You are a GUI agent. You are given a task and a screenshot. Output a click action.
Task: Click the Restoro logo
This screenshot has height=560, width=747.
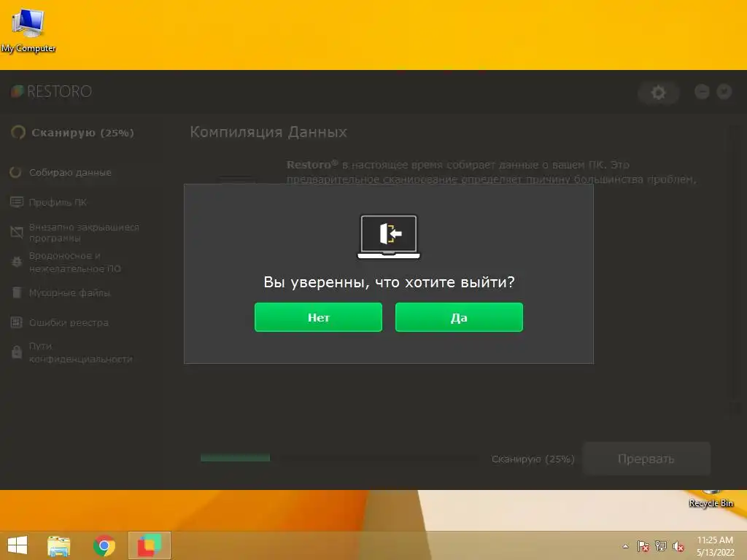click(x=52, y=91)
